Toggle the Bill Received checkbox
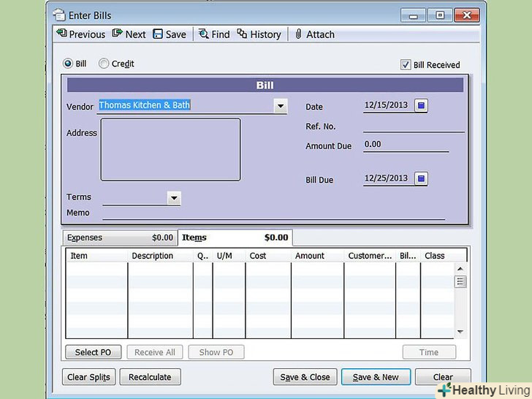The height and width of the screenshot is (399, 532). (x=406, y=65)
